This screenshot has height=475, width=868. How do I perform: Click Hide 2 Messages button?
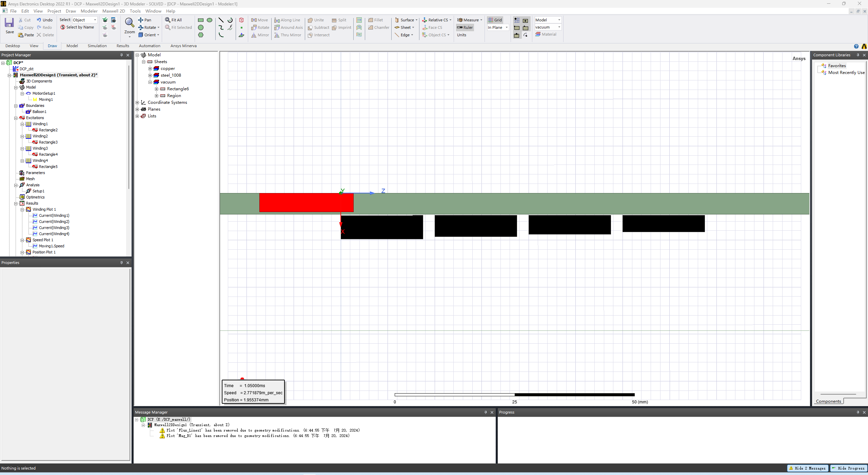tap(807, 468)
